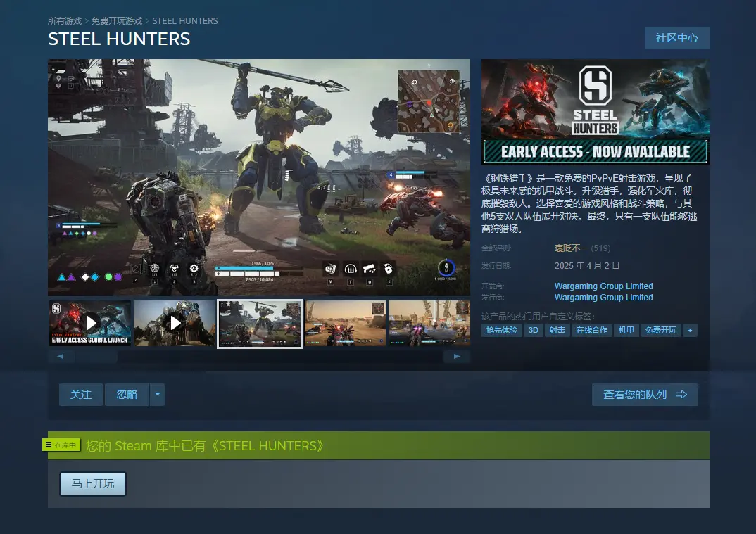Image resolution: width=756 pixels, height=534 pixels.
Task: Open publisher Wargaming Group Limited link
Action: 604,298
